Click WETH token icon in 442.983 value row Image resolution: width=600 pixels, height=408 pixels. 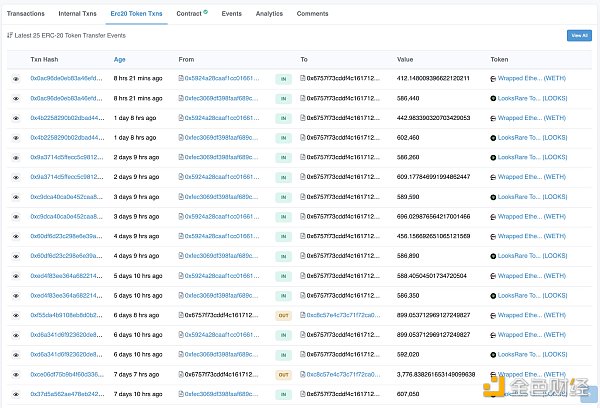(x=493, y=117)
